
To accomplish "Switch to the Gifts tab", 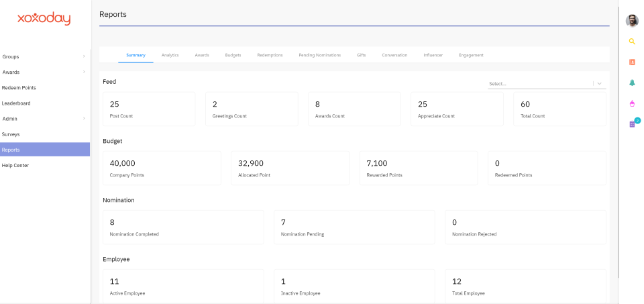I will click(362, 55).
